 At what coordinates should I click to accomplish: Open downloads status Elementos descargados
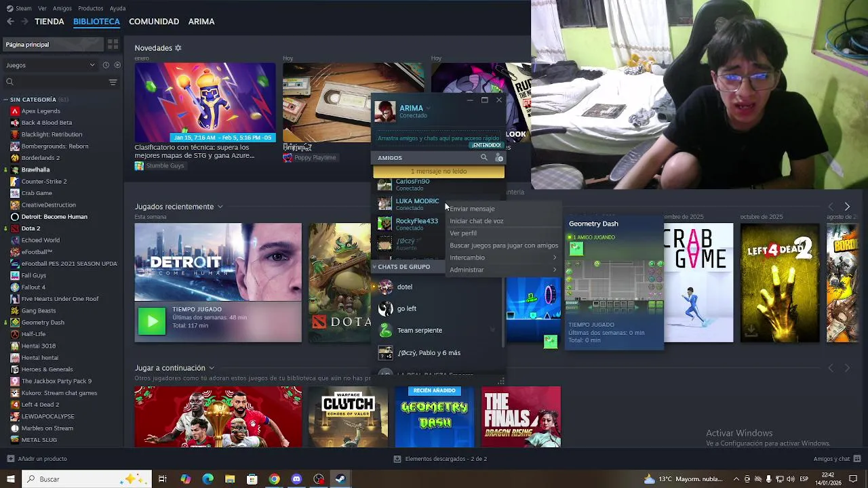click(440, 459)
